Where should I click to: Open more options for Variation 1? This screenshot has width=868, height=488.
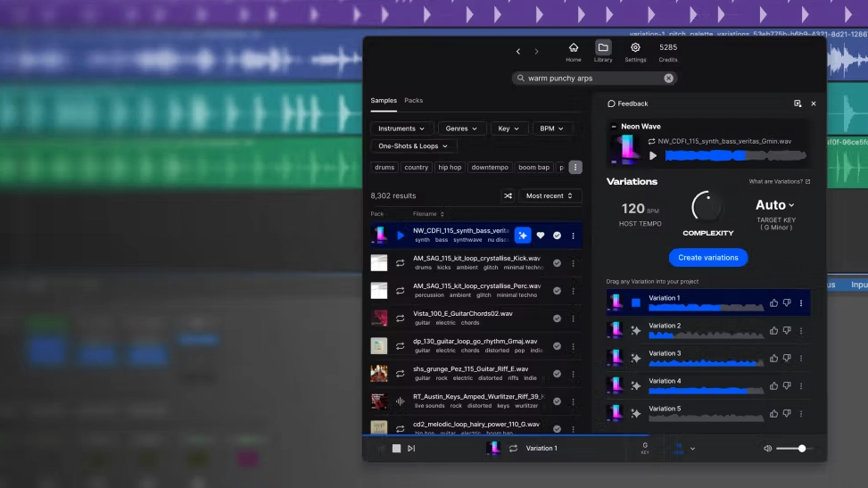[x=801, y=303]
